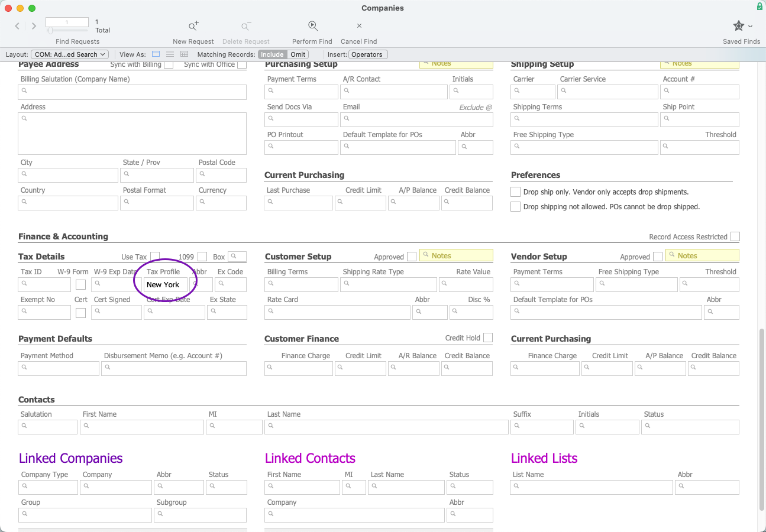Viewport: 766px width, 532px height.
Task: Check Drop shipping not allowed option
Action: pyautogui.click(x=516, y=207)
